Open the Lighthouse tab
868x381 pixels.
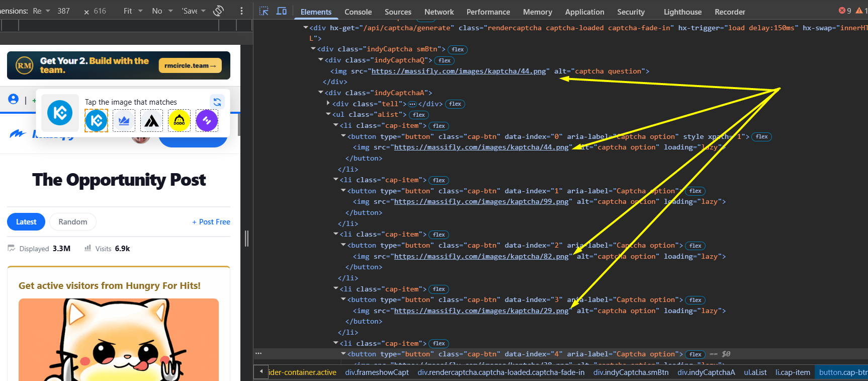tap(682, 12)
